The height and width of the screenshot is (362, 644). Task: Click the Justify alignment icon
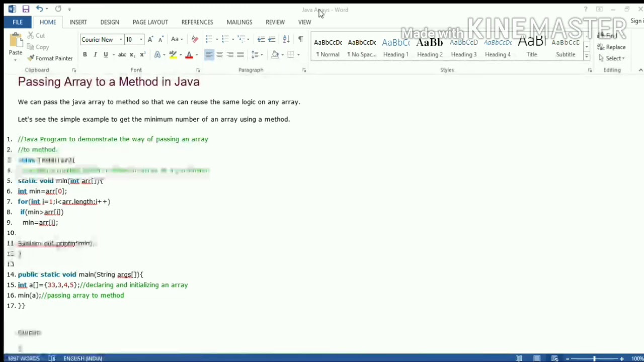tap(240, 54)
